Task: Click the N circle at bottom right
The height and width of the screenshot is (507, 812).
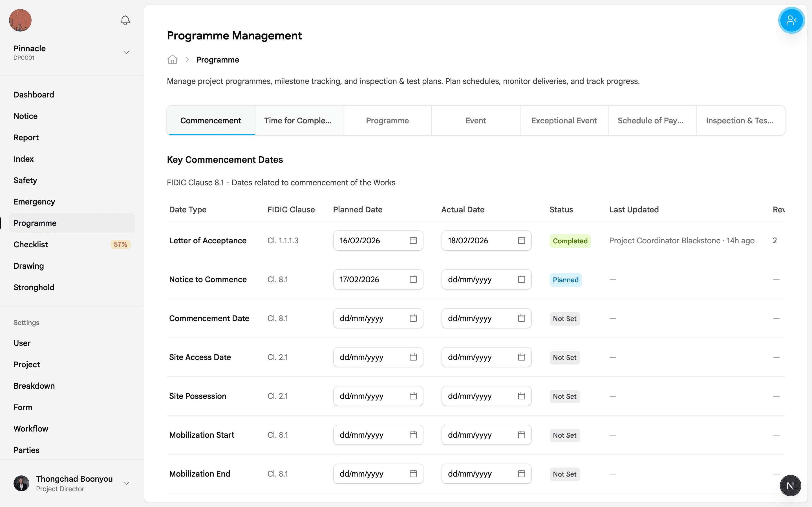Action: click(x=790, y=485)
